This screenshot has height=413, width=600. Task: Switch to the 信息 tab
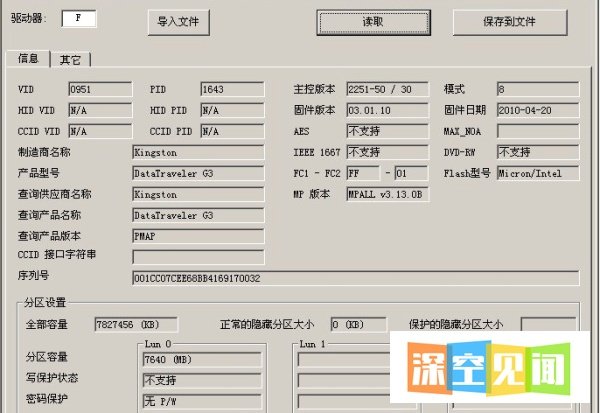click(28, 59)
